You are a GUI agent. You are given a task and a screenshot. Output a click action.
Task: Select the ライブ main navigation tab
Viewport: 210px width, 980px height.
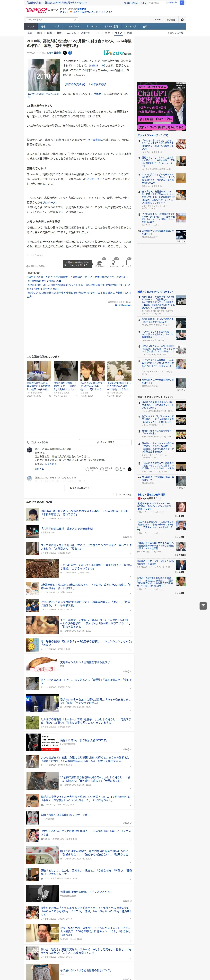(56, 27)
